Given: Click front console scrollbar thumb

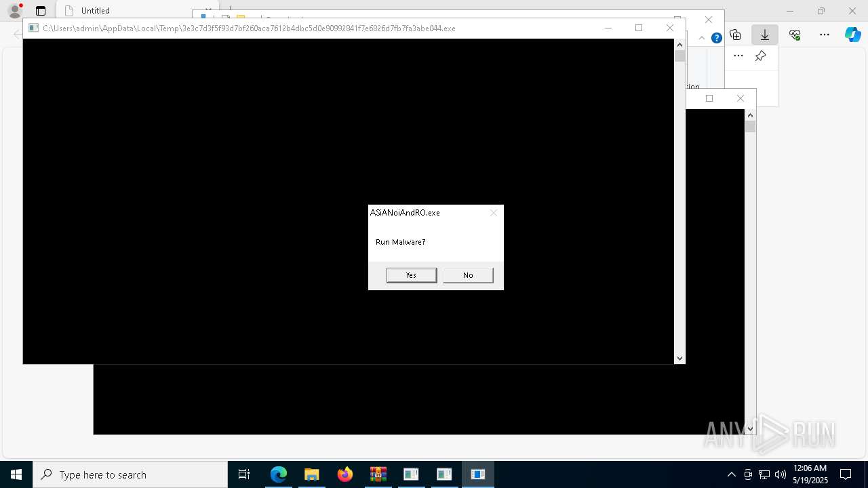Looking at the screenshot, I should pyautogui.click(x=679, y=56).
